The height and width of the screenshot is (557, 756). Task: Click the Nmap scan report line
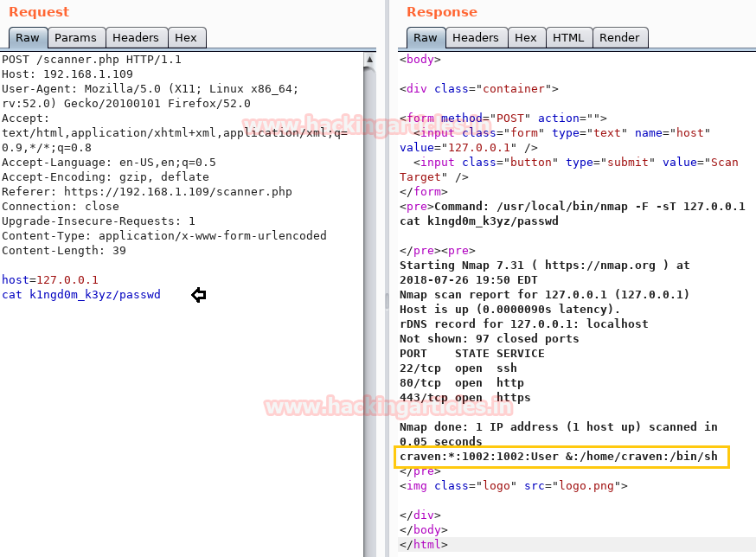coord(544,295)
